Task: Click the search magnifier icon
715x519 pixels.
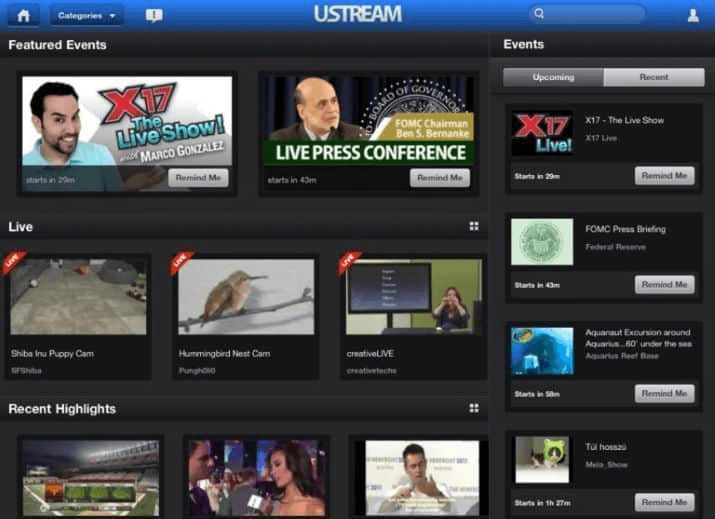Action: (x=539, y=14)
